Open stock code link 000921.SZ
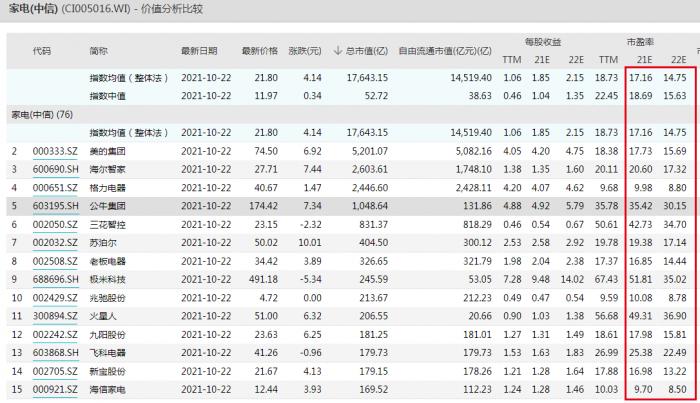Viewport: 700px width, 403px height. 55,389
